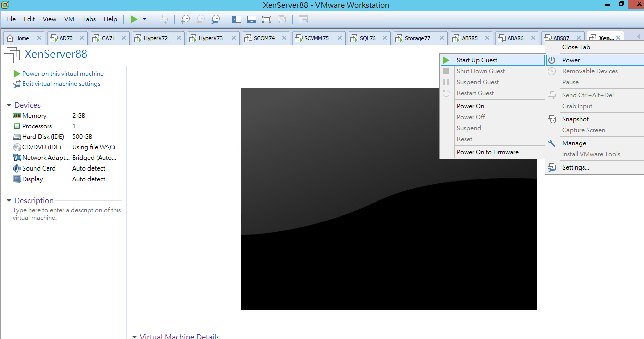Choose Start Up Guest in submenu
The height and width of the screenshot is (339, 644).
492,60
